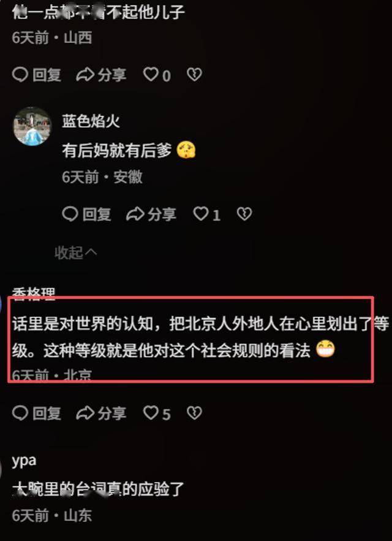Dislike 香格理's Beijing comment

pyautogui.click(x=194, y=413)
